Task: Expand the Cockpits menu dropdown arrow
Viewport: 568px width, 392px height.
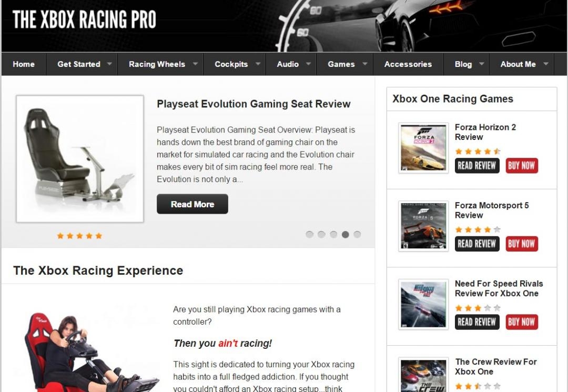Action: (258, 64)
